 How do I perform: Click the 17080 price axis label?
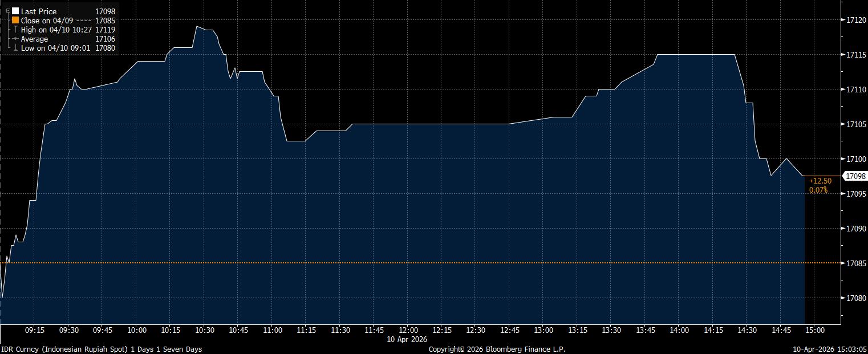[x=857, y=298]
